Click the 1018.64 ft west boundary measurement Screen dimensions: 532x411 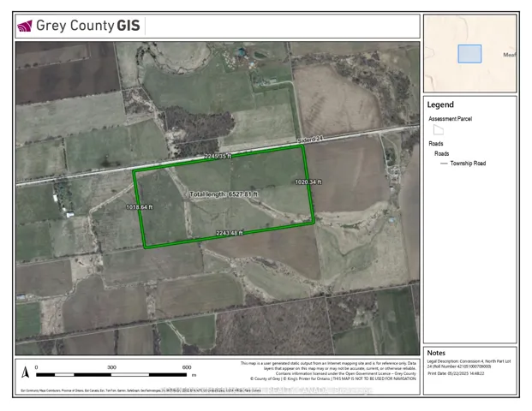point(139,207)
